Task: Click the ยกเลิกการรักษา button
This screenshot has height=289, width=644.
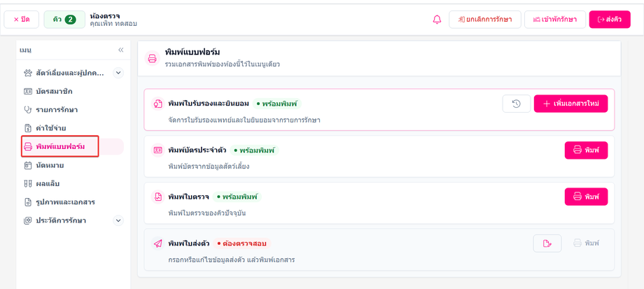Action: (x=484, y=20)
